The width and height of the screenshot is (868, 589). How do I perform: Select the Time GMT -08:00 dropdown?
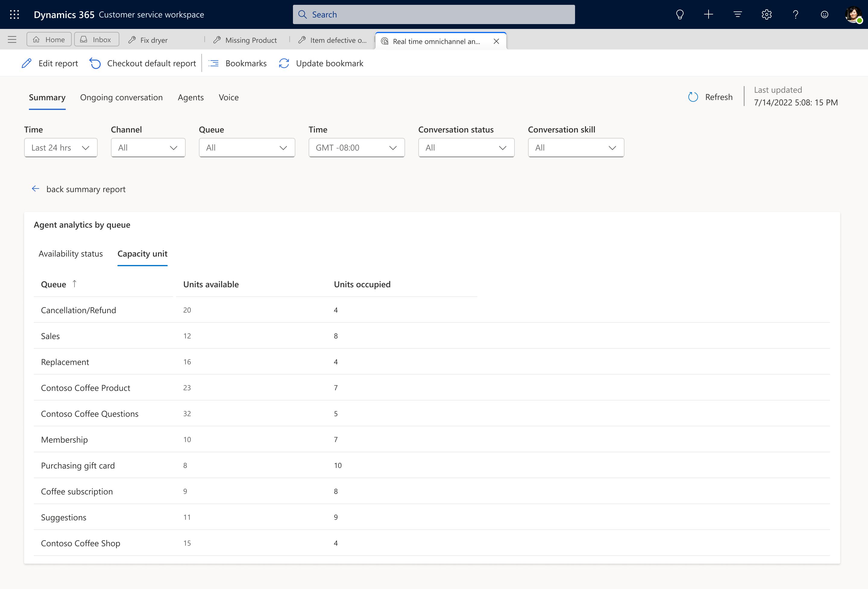(355, 147)
